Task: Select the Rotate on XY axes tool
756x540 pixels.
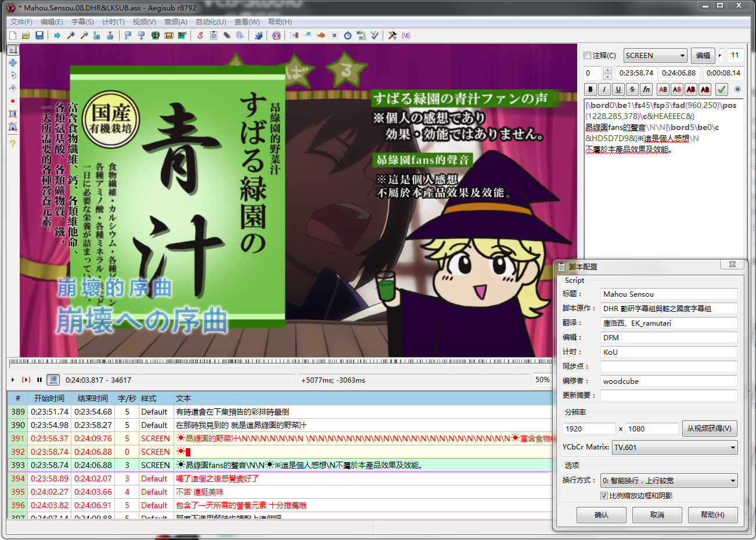Action: pos(12,88)
